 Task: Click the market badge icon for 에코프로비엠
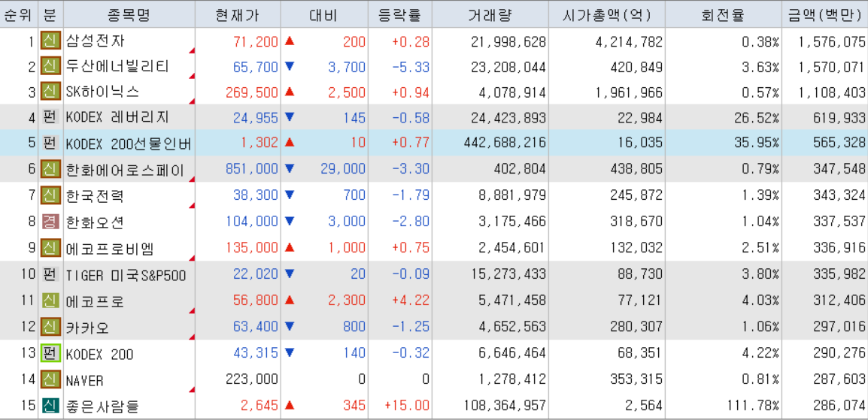click(50, 248)
